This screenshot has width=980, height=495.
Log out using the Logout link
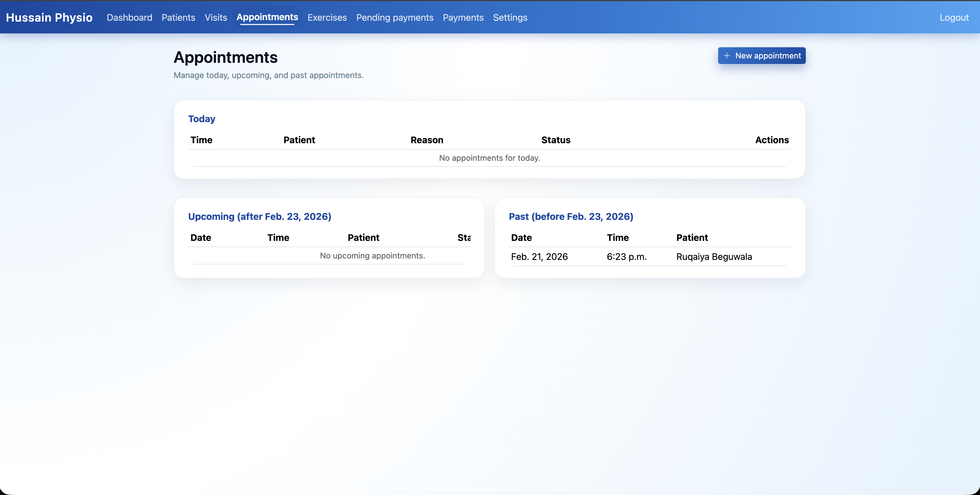(x=954, y=18)
